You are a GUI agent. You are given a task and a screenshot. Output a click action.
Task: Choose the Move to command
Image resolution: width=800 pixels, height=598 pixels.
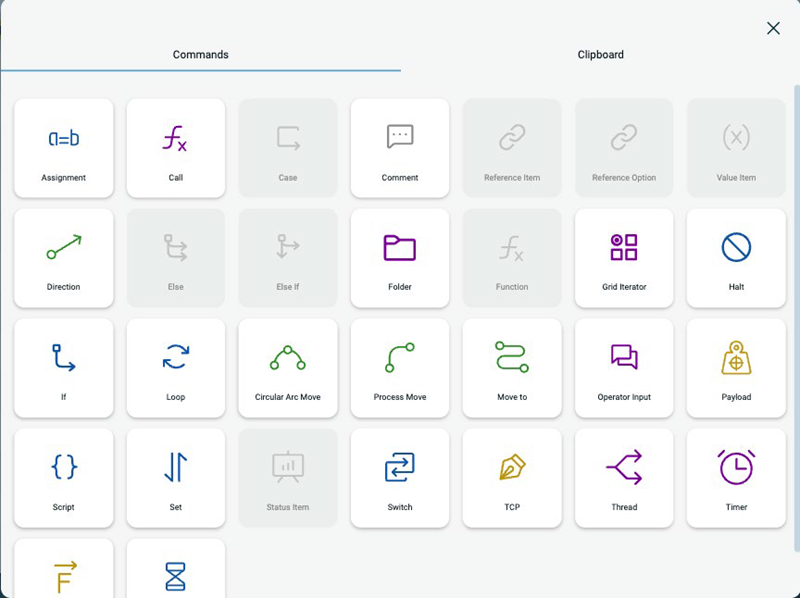(512, 368)
